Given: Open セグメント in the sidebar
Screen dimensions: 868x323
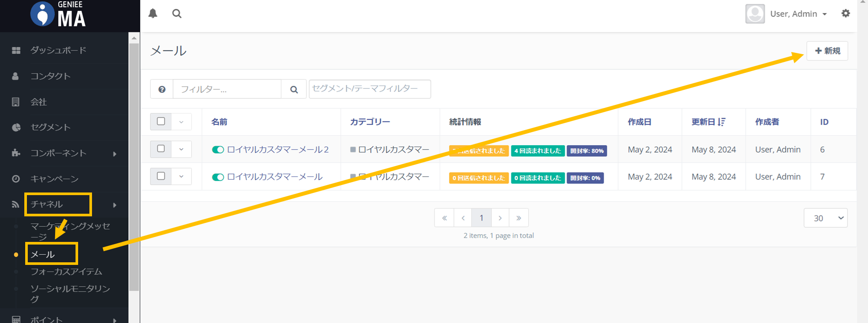Looking at the screenshot, I should [50, 127].
